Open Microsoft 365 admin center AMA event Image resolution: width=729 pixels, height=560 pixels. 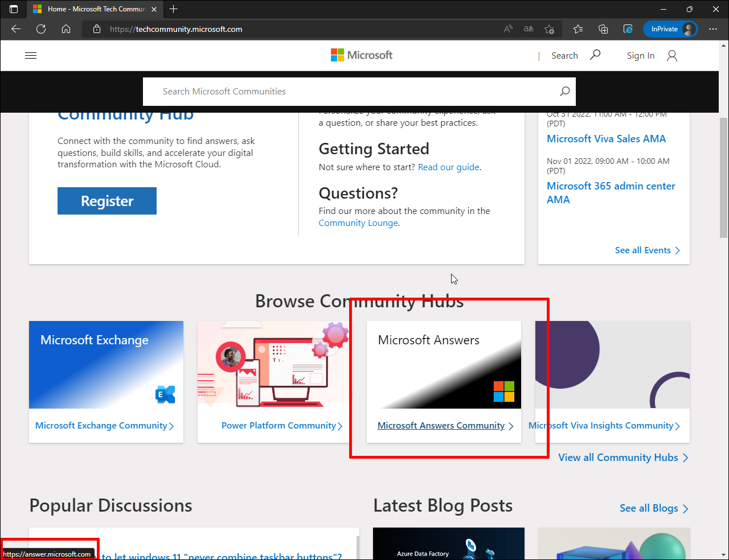pyautogui.click(x=611, y=193)
